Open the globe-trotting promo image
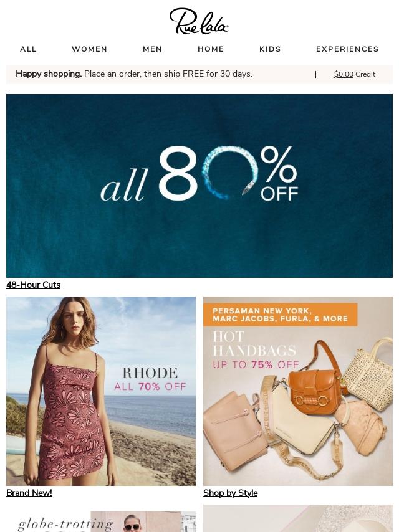 (x=101, y=521)
